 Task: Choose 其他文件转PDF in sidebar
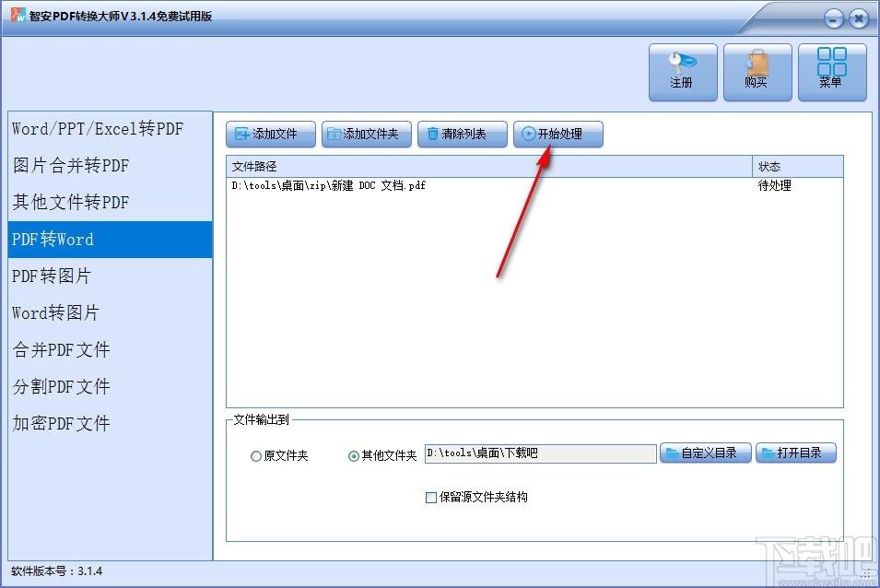click(110, 203)
